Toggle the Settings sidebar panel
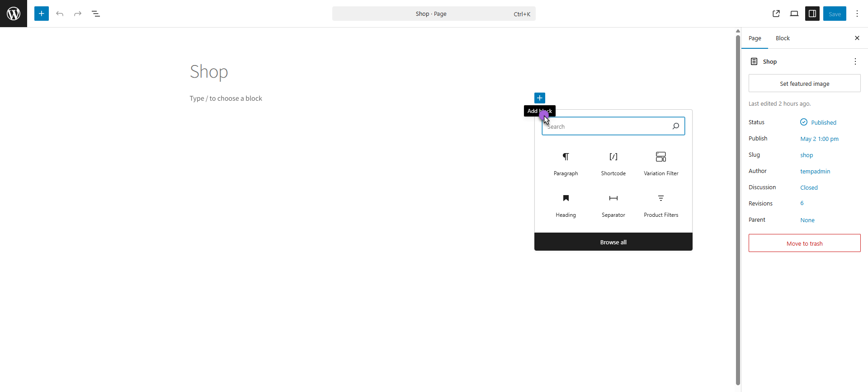Viewport: 868px width, 392px height. click(x=812, y=14)
